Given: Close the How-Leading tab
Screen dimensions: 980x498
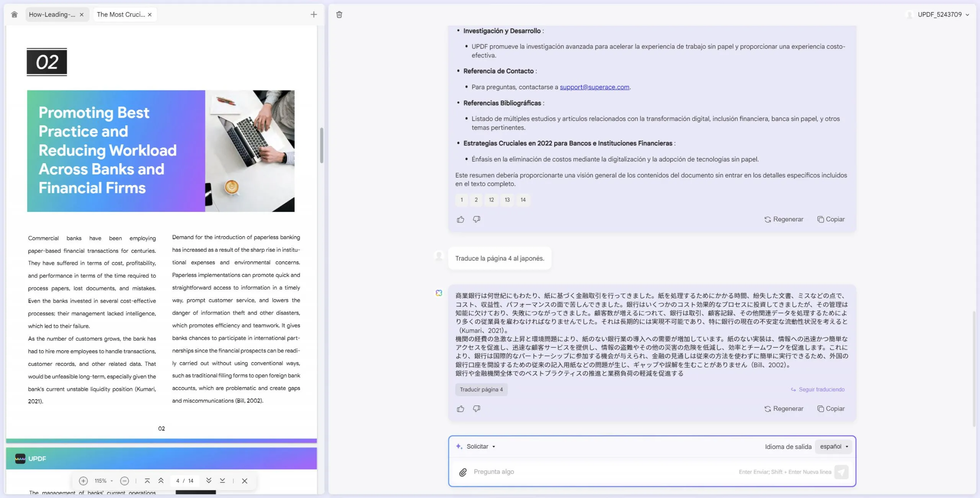Looking at the screenshot, I should coord(82,15).
